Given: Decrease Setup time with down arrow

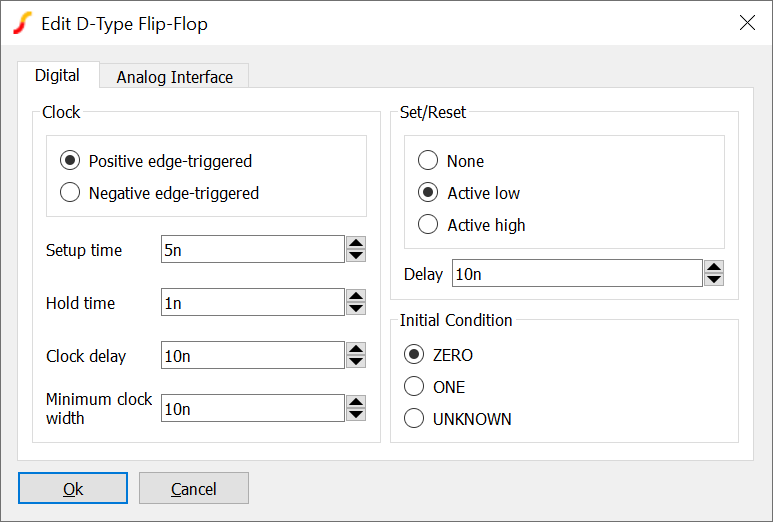Looking at the screenshot, I should [356, 256].
